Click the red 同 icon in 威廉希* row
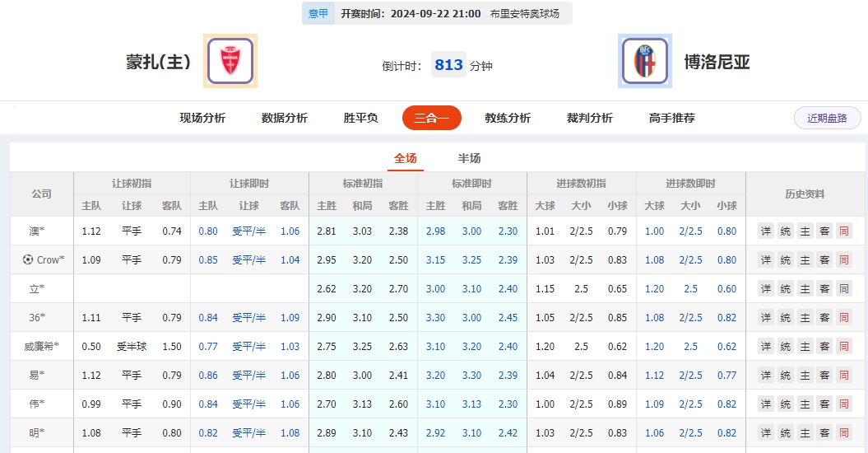 [844, 347]
